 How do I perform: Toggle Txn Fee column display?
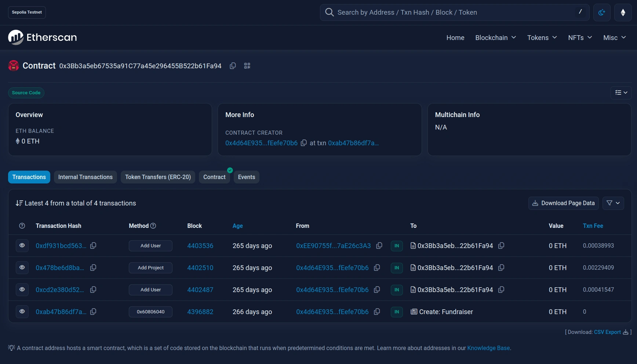593,226
